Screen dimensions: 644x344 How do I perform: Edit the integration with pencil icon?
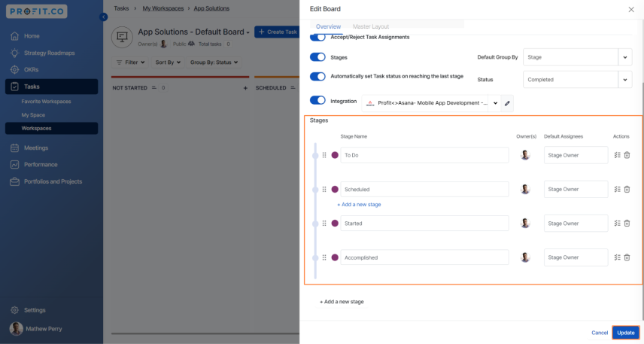[507, 103]
